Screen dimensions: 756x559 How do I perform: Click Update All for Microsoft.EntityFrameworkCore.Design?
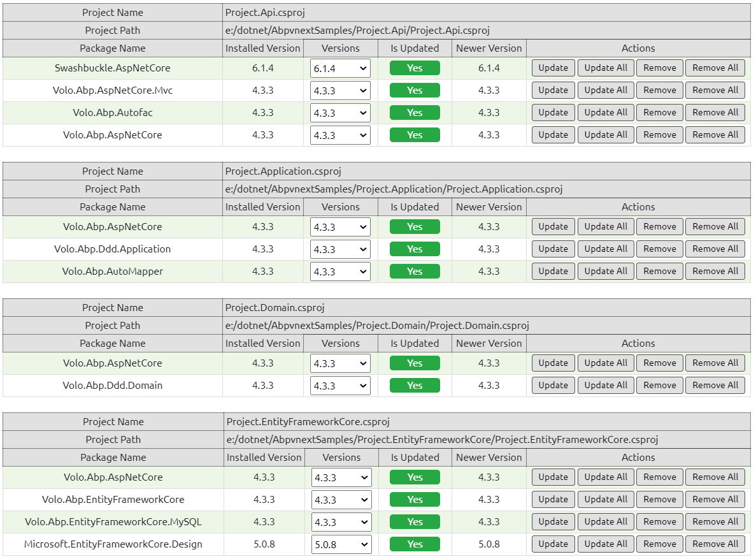(606, 544)
